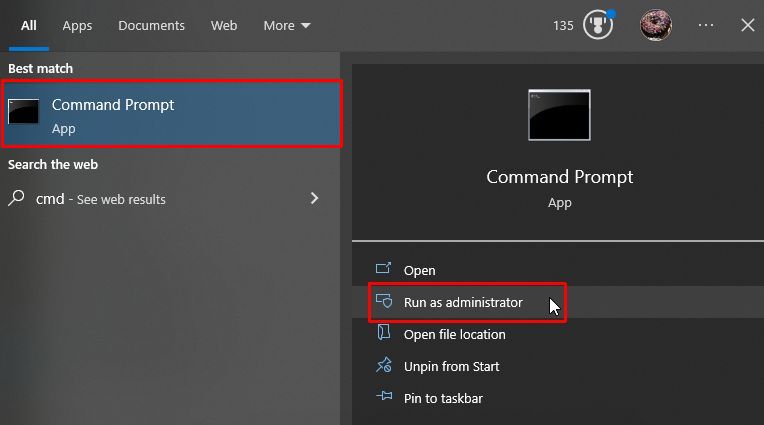Select the cmd See web results entry
764x425 pixels.
tap(166, 199)
